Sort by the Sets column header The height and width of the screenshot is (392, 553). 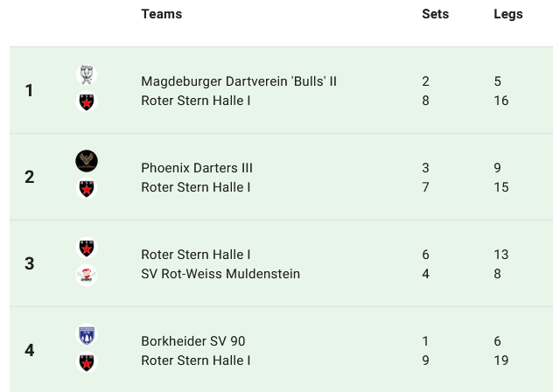point(435,14)
